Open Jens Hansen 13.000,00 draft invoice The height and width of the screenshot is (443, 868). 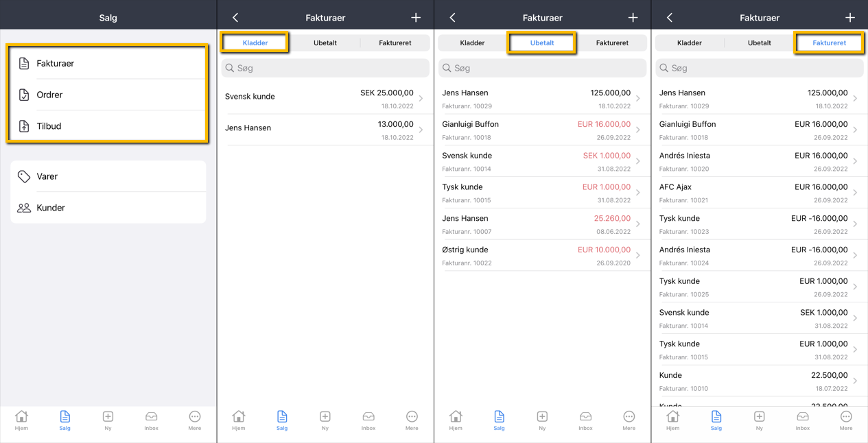point(324,130)
